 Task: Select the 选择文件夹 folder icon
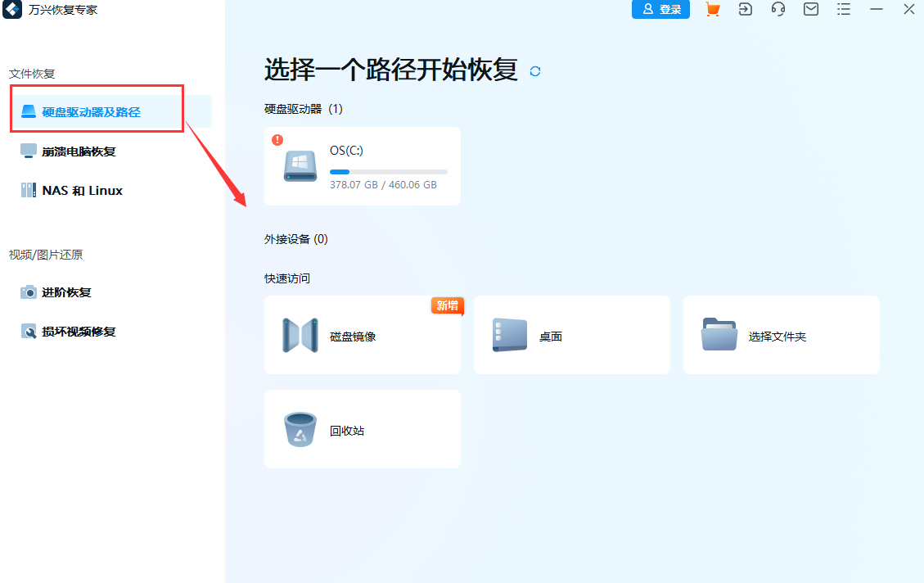719,335
